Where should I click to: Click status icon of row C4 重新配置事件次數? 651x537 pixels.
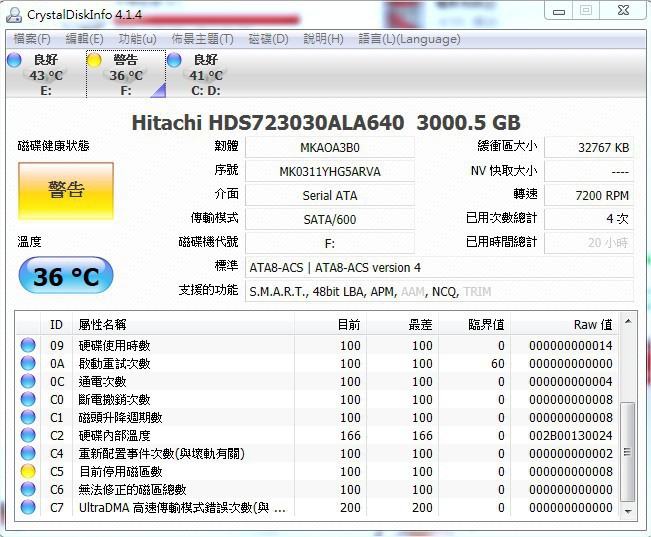(28, 453)
